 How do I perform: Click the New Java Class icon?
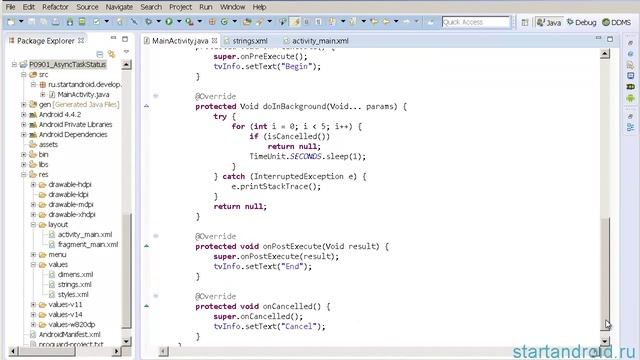[x=224, y=22]
